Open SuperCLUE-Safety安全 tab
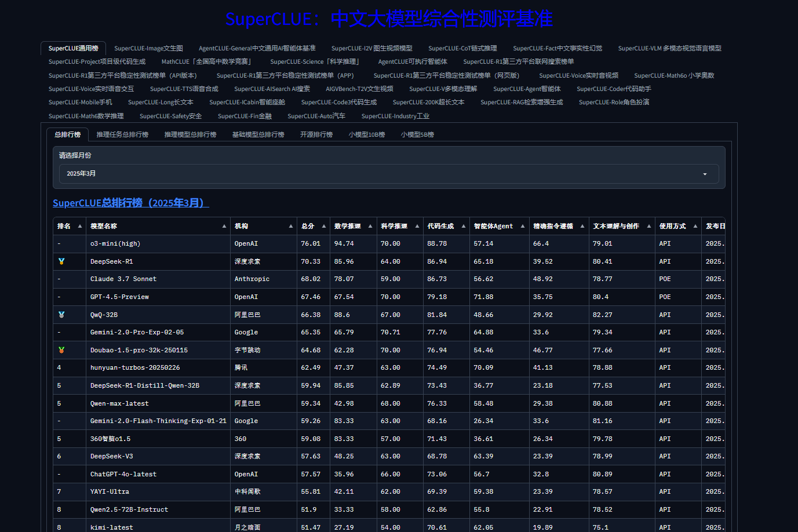 170,116
